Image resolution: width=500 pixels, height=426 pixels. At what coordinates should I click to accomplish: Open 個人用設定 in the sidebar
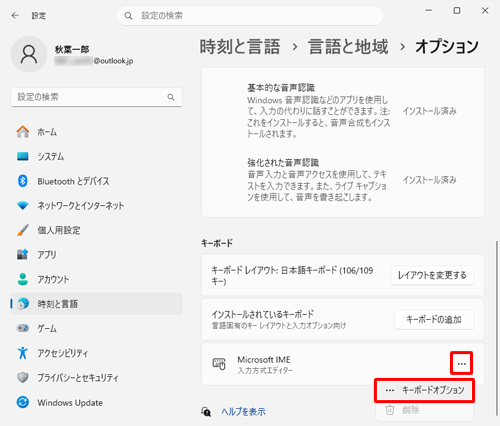(97, 230)
